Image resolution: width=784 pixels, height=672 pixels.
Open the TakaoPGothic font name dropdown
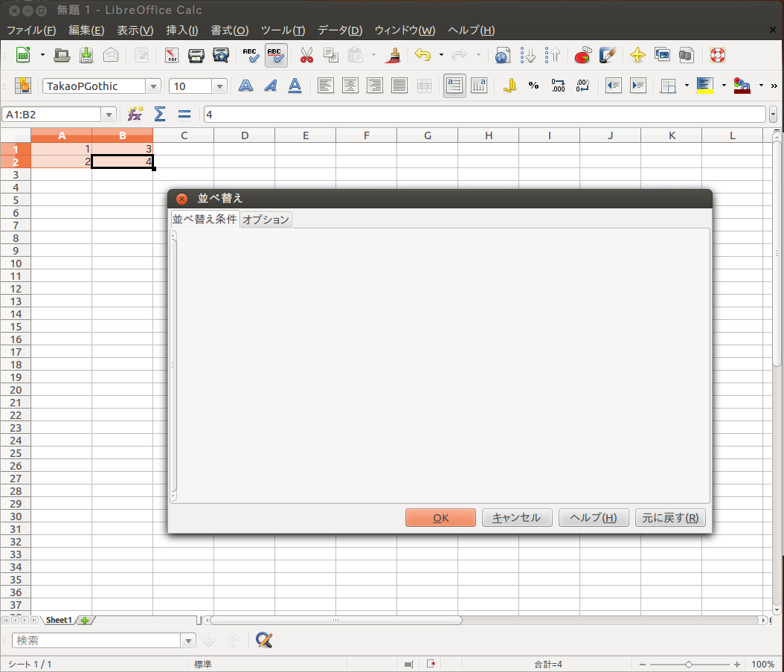[x=153, y=86]
